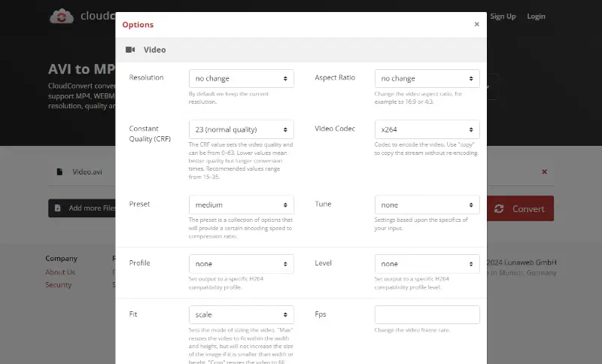Screen dimensions: 602x364
Task: Open the Fit scale dropdown
Action: pos(241,314)
